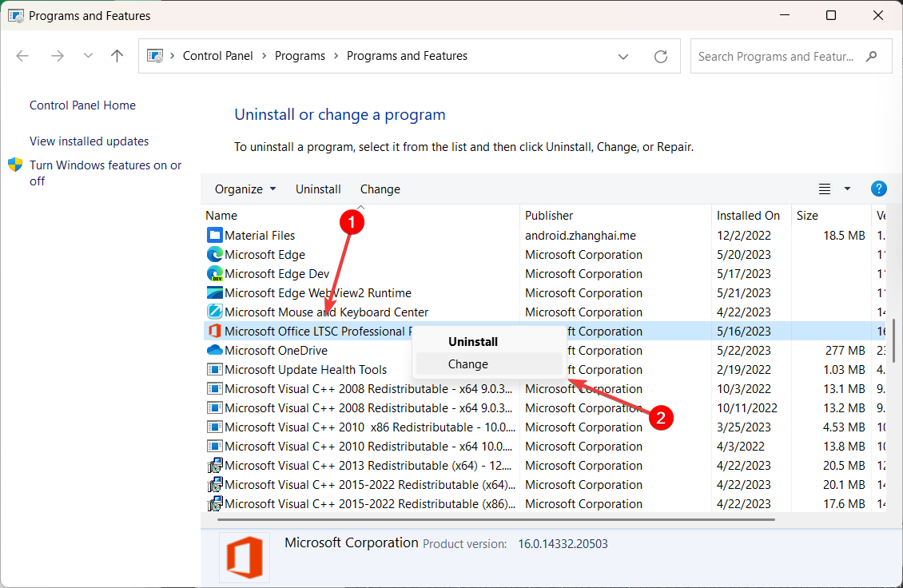Click Control Panel in the breadcrumb
Viewport: 903px width, 588px height.
(217, 56)
